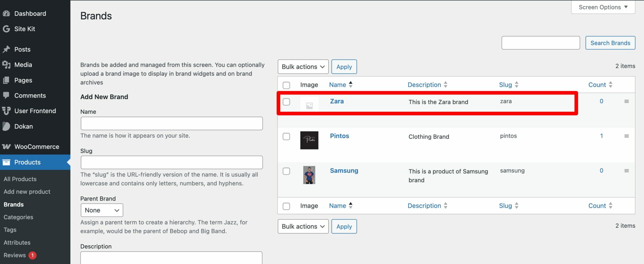Sort by the footer Description header
Viewport: 644px width, 264px height.
pos(424,206)
